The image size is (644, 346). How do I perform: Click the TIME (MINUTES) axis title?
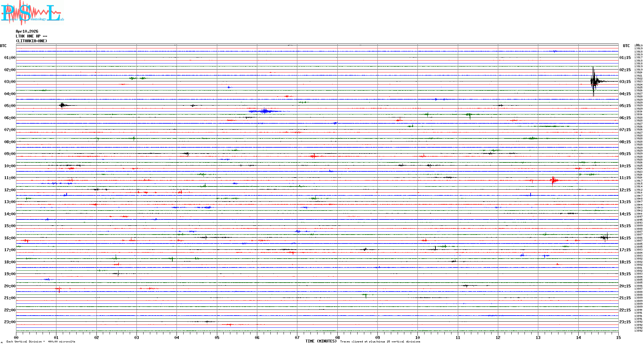pos(321,341)
